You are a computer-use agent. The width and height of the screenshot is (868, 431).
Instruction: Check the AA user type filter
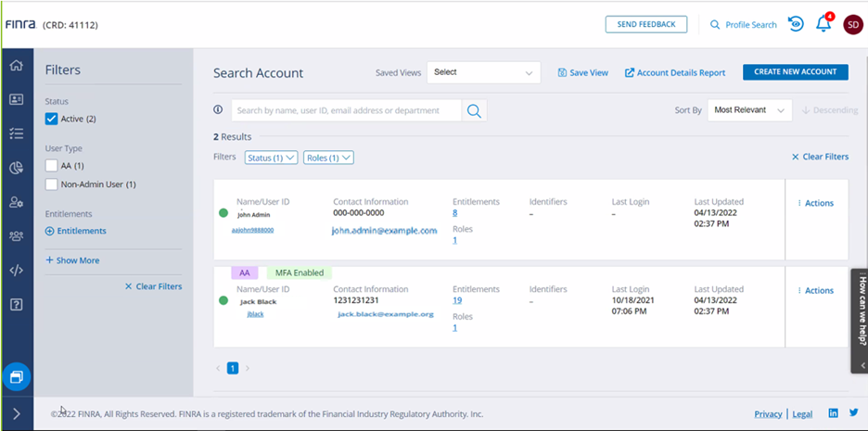[x=52, y=165]
